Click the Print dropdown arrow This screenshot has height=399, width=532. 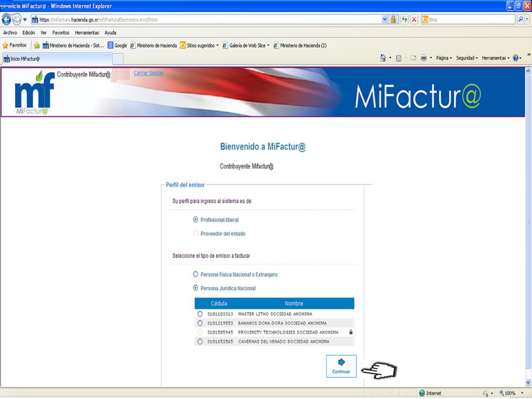click(431, 58)
